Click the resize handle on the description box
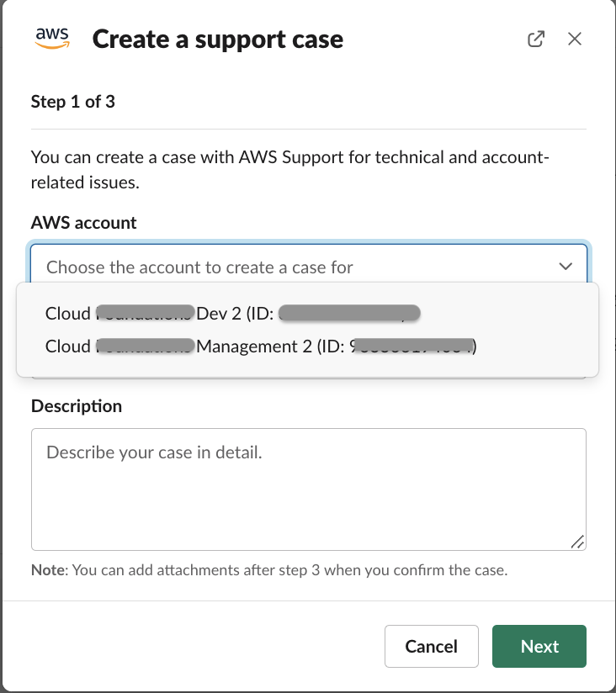The height and width of the screenshot is (693, 616). pos(578,543)
